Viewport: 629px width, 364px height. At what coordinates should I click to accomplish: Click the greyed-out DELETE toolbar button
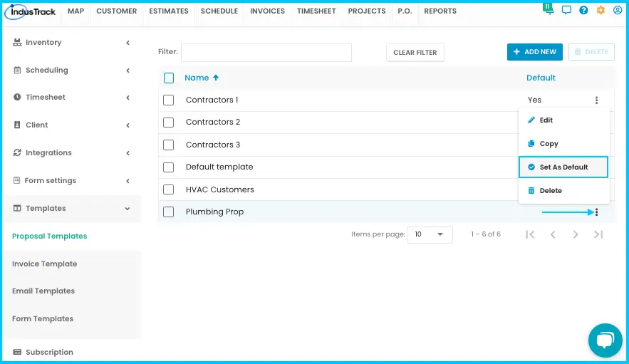coord(592,52)
